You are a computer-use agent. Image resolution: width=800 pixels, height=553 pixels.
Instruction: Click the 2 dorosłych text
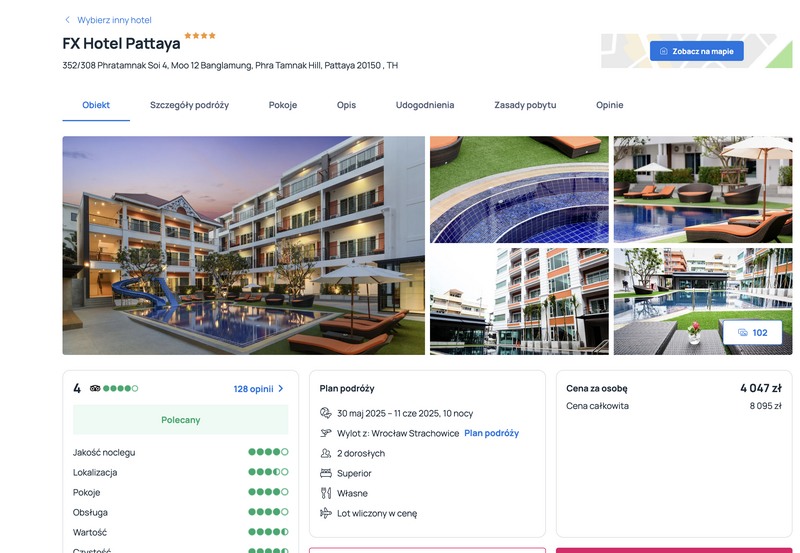click(x=361, y=454)
